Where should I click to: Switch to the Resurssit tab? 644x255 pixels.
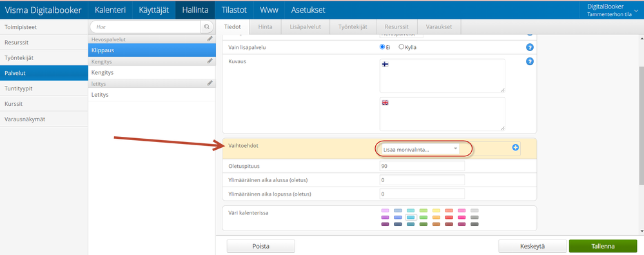(396, 26)
